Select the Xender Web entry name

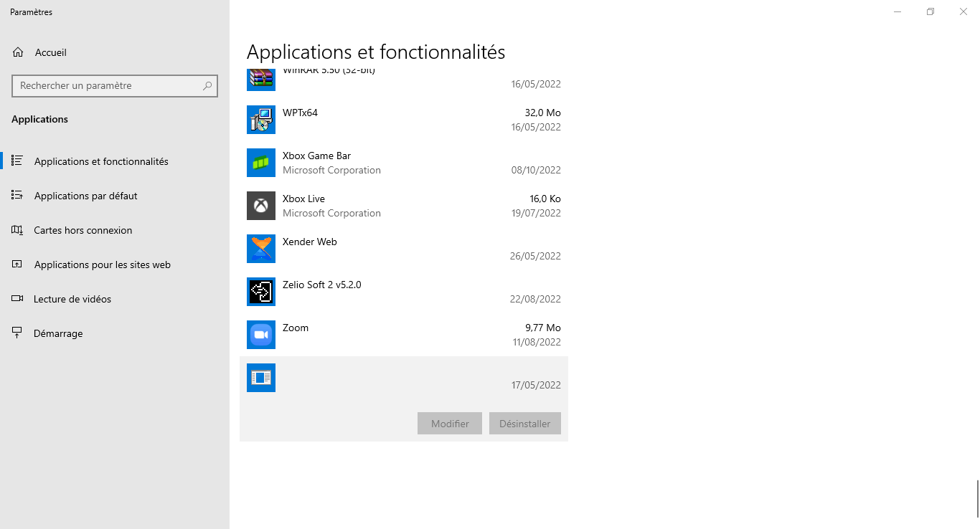pos(310,242)
